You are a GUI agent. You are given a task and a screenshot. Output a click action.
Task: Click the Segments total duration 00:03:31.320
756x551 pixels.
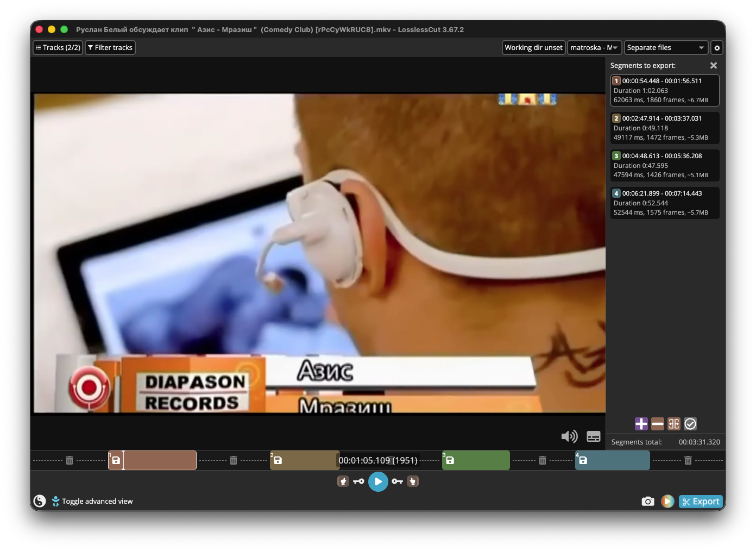click(700, 442)
